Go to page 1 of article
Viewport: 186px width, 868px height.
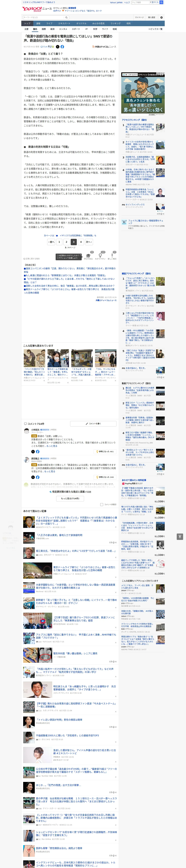point(59,242)
